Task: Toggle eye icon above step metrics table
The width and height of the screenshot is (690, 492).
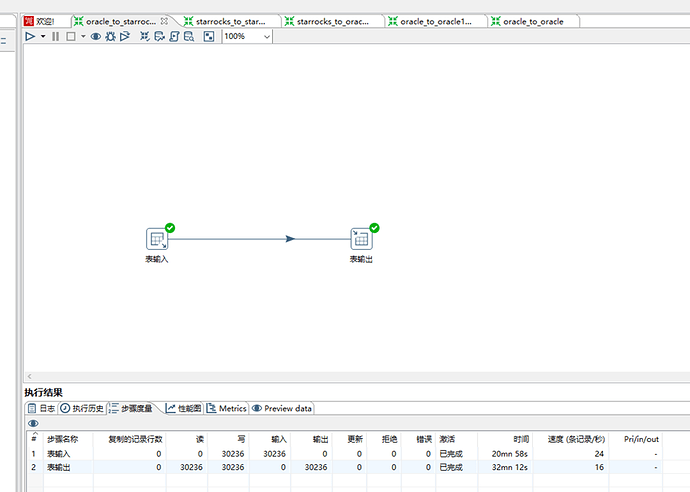Action: pos(33,424)
